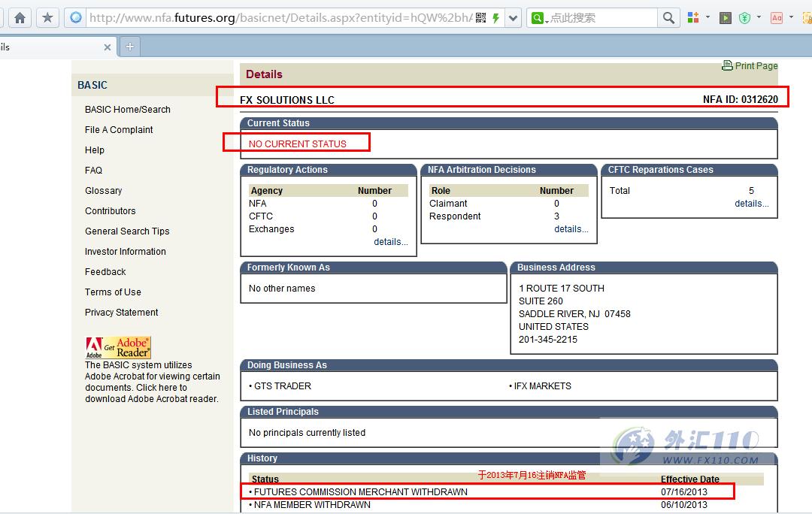Open Privacy Statement link
The height and width of the screenshot is (514, 812).
click(x=121, y=312)
